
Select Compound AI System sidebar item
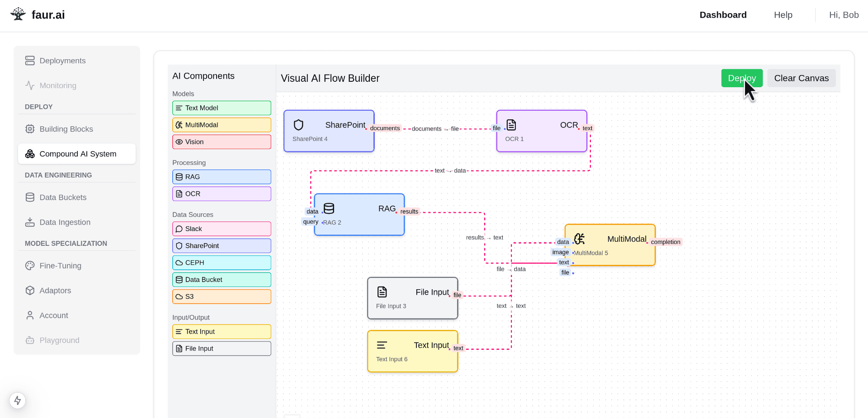(77, 154)
